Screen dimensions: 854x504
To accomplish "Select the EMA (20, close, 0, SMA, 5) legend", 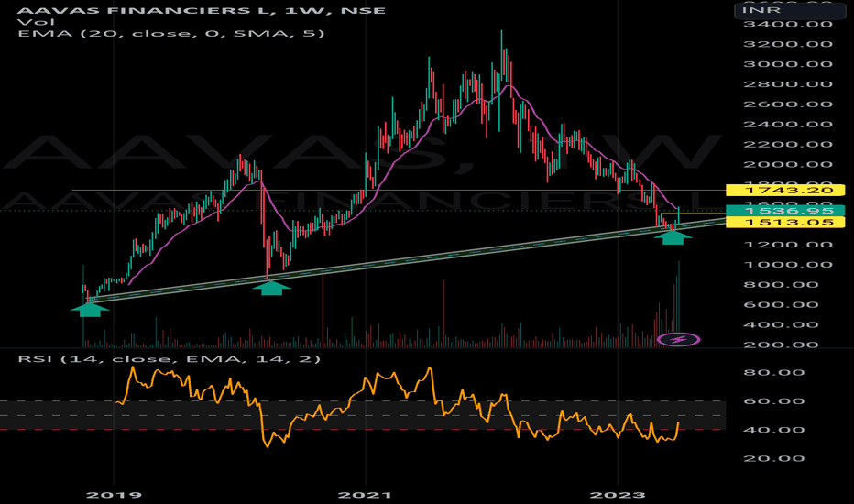I will tap(171, 33).
